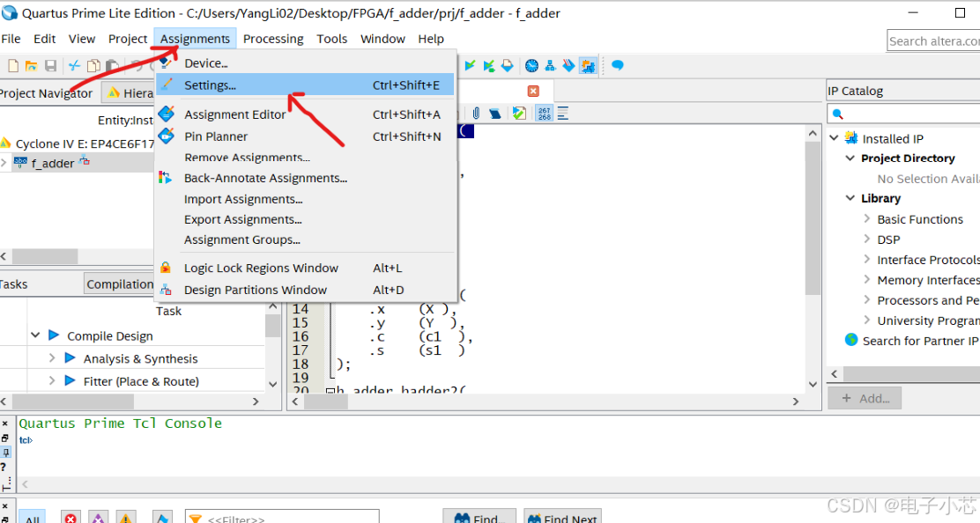Click the Add... button in IP Catalog
The width and height of the screenshot is (980, 523).
865,398
